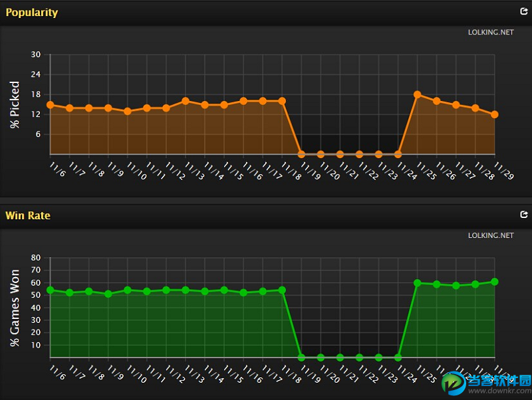Screen dimensions: 532x400
Task: Click the '30' label on Popularity y-axis
Action: [36, 54]
